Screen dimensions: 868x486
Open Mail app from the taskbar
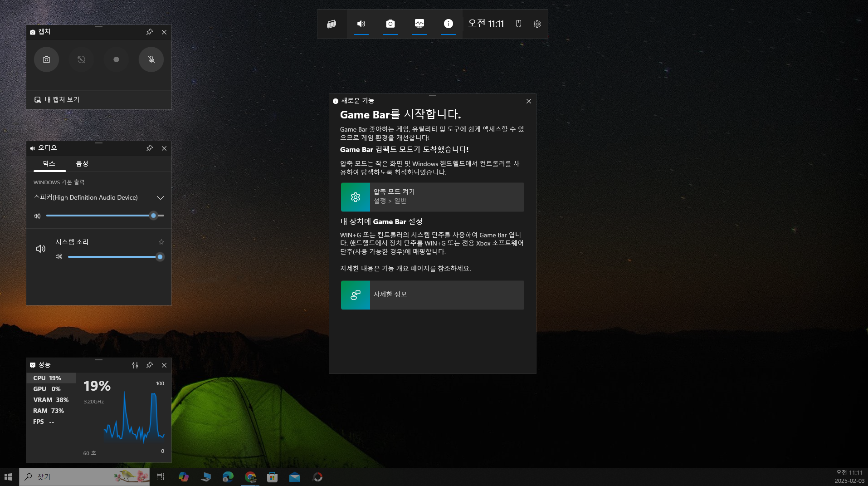click(295, 477)
